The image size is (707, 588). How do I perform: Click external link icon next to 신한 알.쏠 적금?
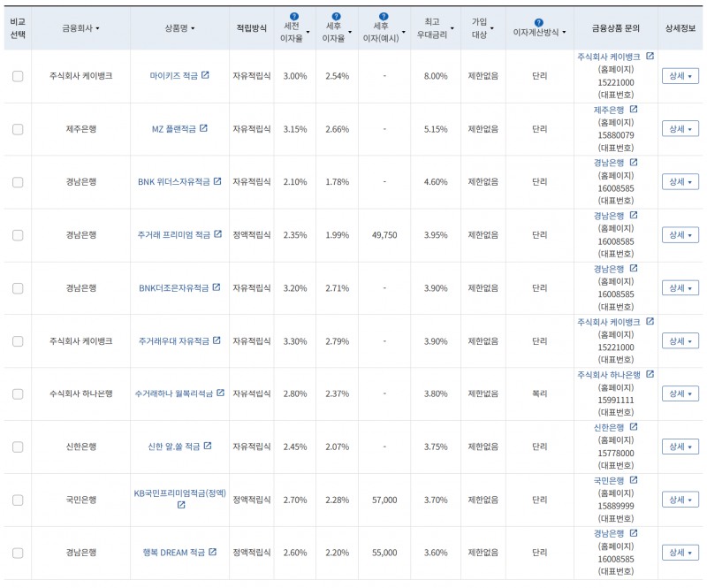(x=208, y=446)
